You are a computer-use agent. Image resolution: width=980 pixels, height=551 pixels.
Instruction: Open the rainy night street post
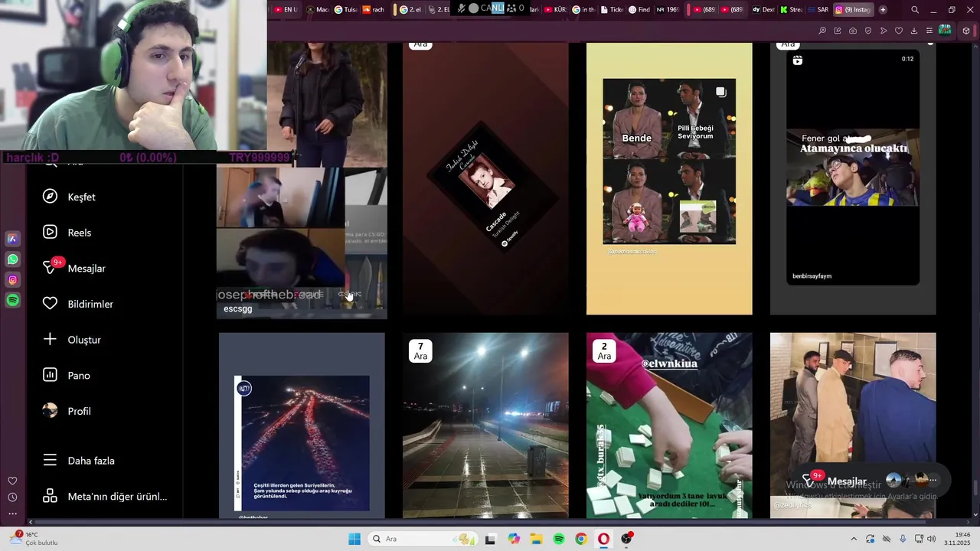[485, 425]
